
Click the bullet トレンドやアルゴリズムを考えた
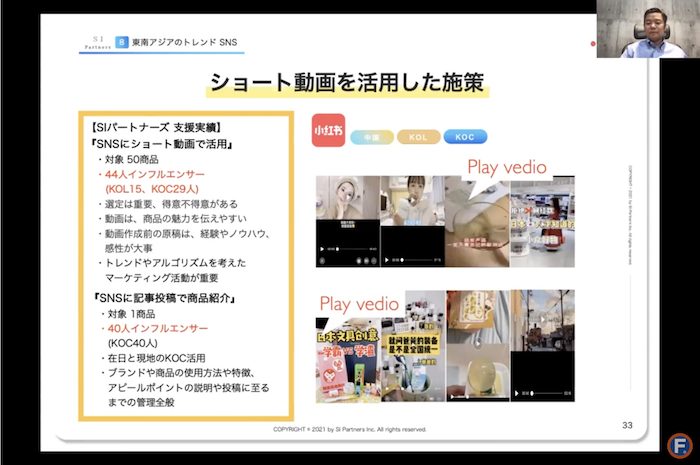coord(172,263)
